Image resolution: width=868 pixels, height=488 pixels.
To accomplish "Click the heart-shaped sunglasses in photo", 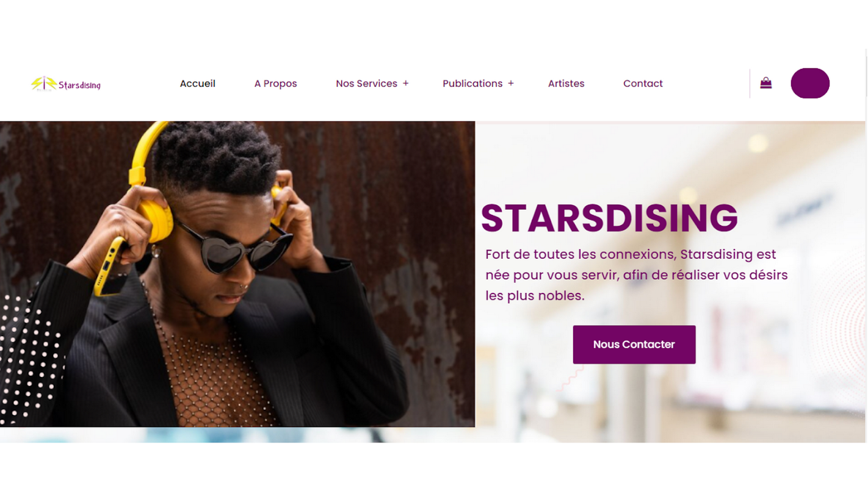I will tap(235, 247).
